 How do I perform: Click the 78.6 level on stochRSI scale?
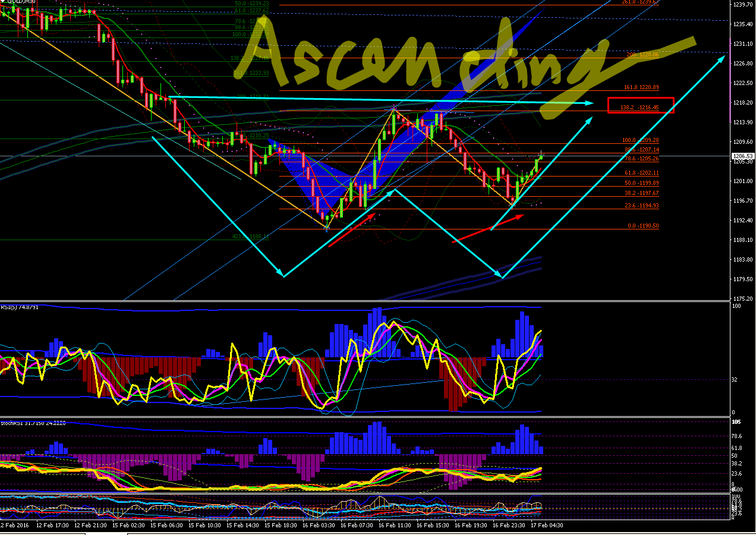737,436
